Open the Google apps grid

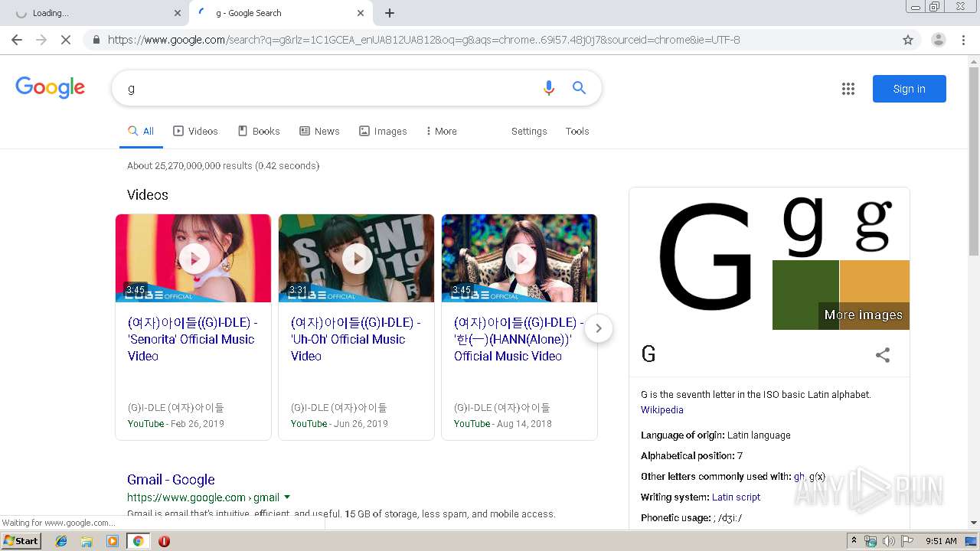pos(848,89)
